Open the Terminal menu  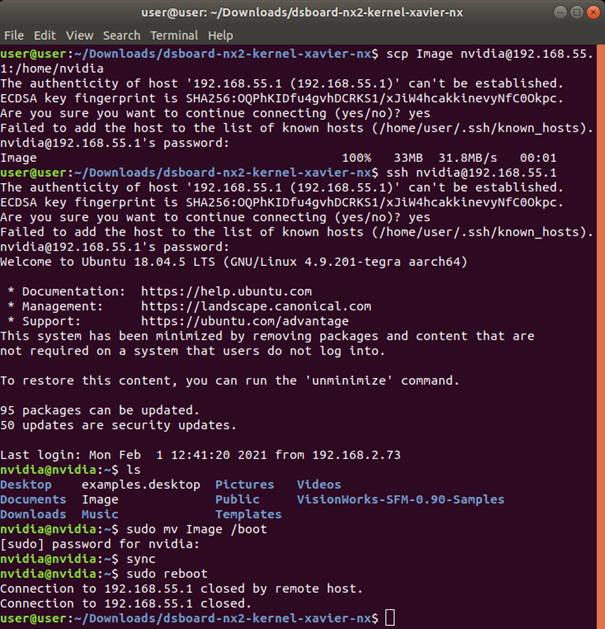[x=174, y=35]
